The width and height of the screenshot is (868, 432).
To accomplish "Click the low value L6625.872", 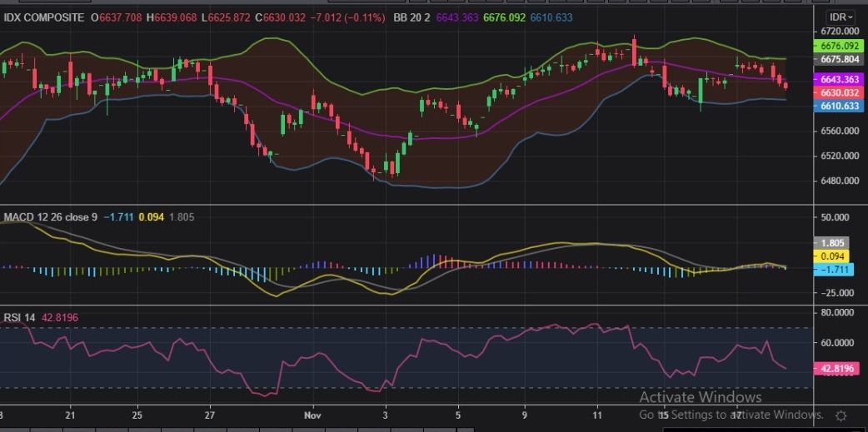I will (226, 17).
